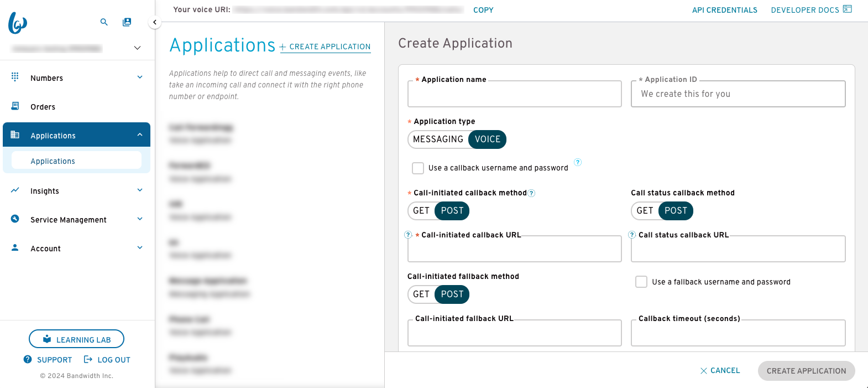Image resolution: width=868 pixels, height=388 pixels.
Task: Collapse the Applications menu chevron
Action: click(140, 134)
